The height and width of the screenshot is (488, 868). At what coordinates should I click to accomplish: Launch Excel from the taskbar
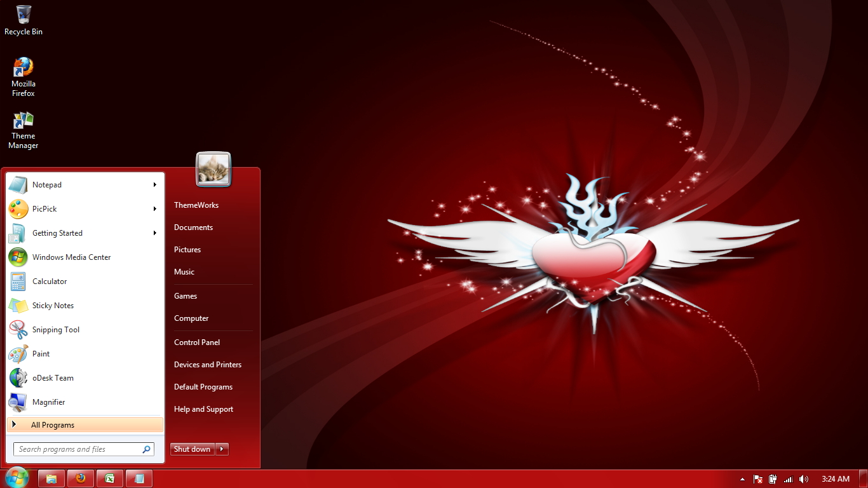coord(109,478)
